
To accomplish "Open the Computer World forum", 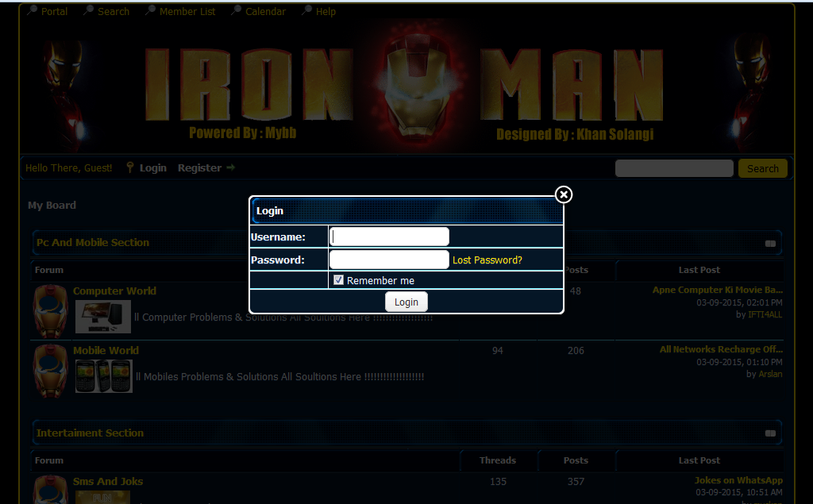I will click(x=114, y=290).
